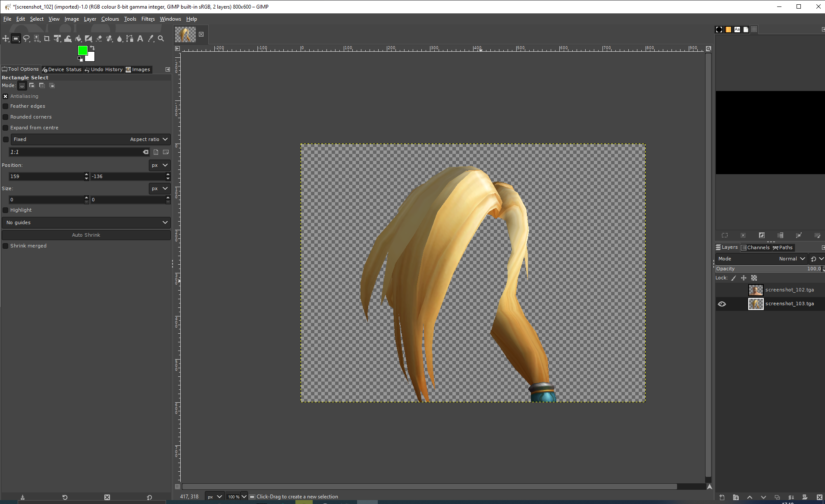
Task: Enable Rounded corners option
Action: (x=6, y=117)
